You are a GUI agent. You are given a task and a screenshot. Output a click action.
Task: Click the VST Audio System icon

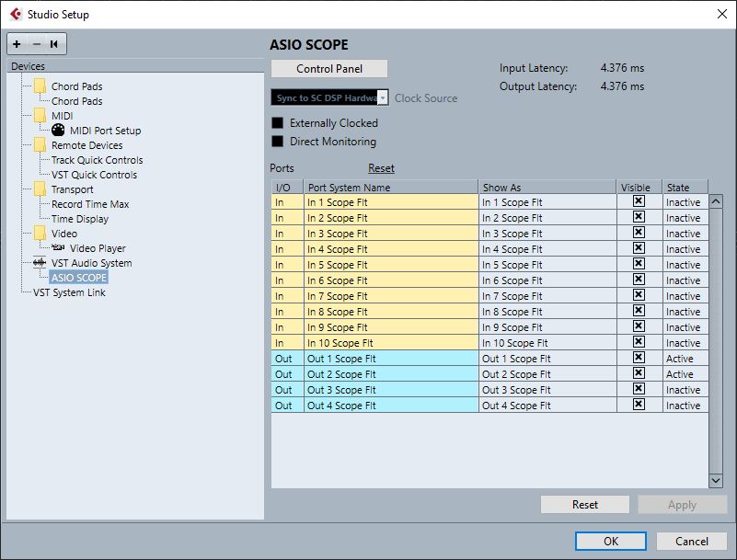[40, 263]
